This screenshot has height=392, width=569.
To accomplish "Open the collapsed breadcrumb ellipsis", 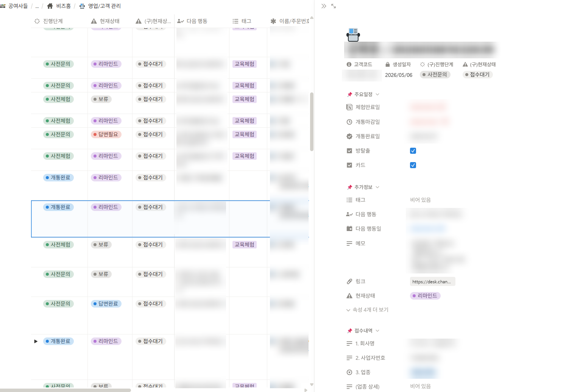I will point(37,6).
